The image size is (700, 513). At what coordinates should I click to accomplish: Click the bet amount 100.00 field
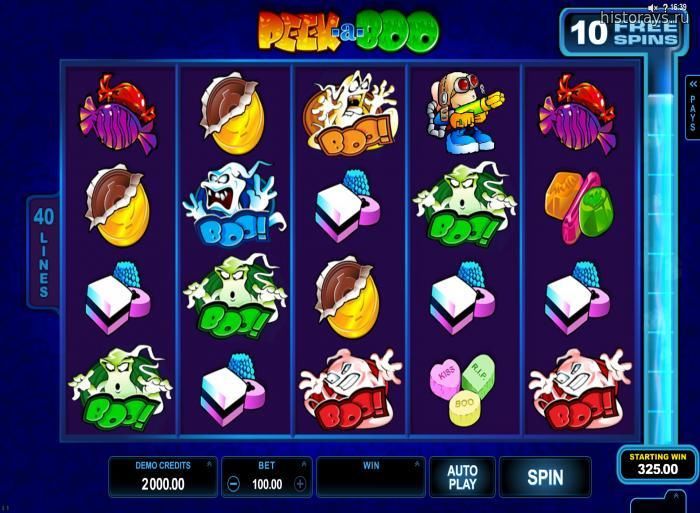tap(267, 484)
